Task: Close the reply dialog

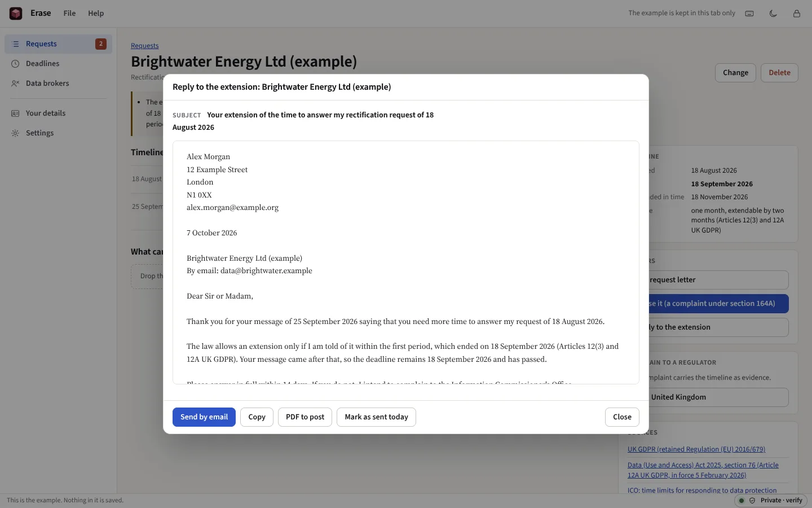Action: [622, 417]
